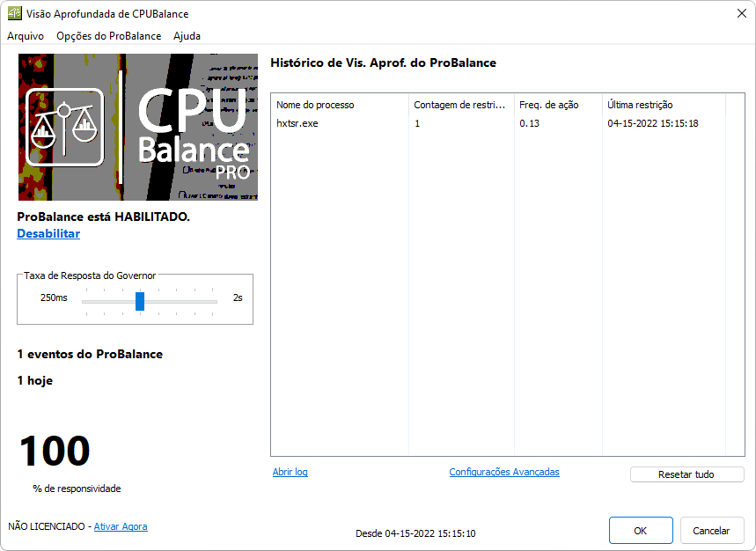This screenshot has width=756, height=551.
Task: Open Configurações Avançadas link
Action: pos(504,472)
